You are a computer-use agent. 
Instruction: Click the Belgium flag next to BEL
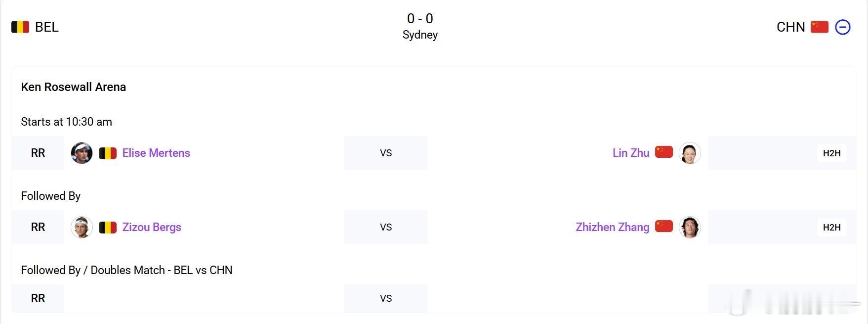tap(20, 27)
